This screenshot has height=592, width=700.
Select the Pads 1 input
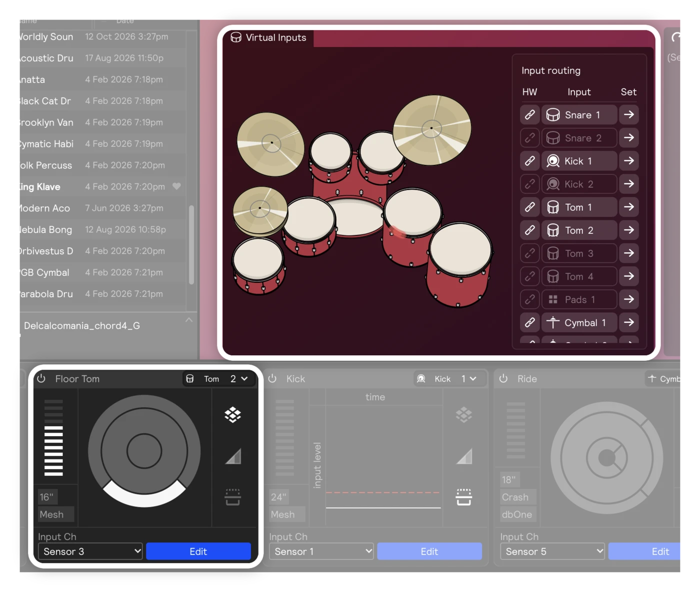pos(579,299)
